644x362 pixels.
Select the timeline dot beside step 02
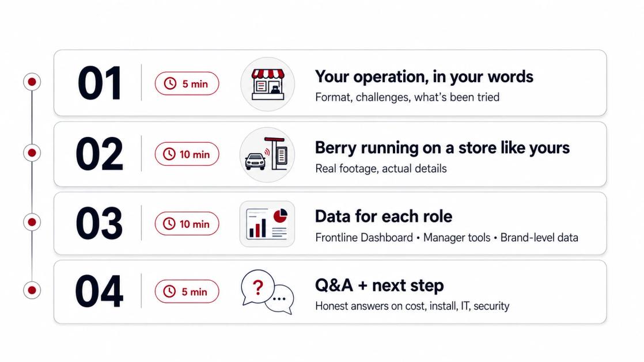[32, 153]
